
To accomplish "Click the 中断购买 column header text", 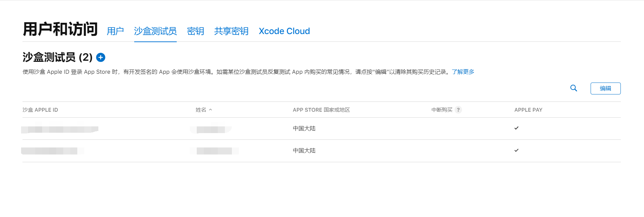I will tap(442, 110).
